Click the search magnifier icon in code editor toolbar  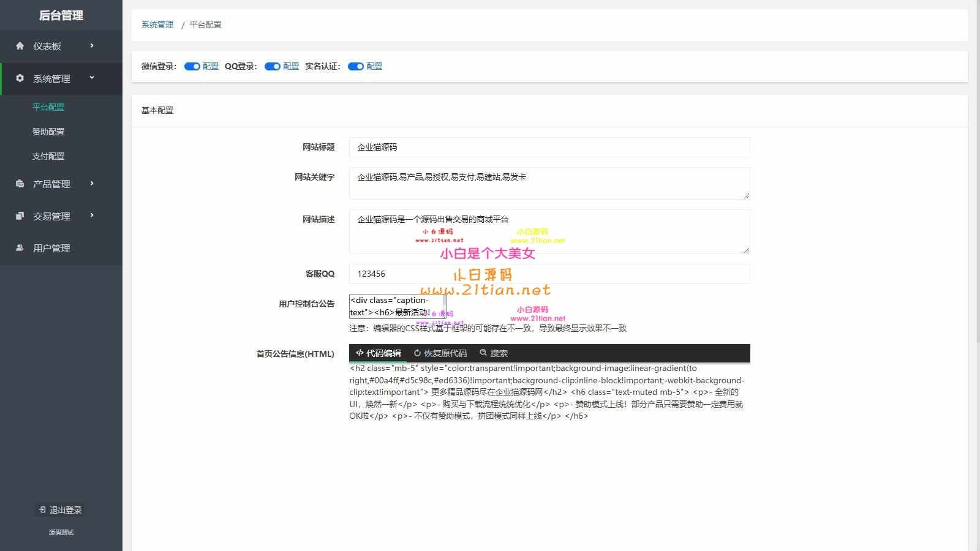click(x=483, y=353)
